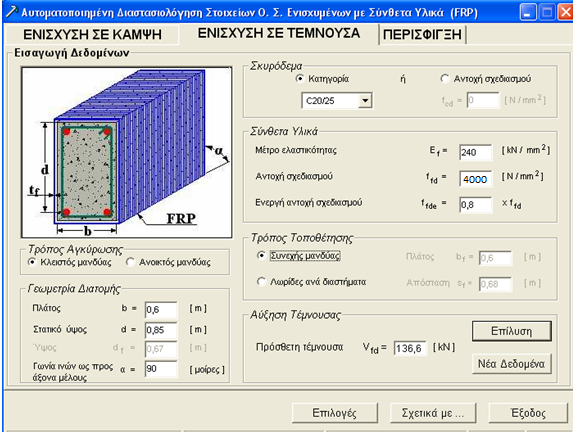Select Συνεχής μανδύας placement option
The width and height of the screenshot is (573, 432).
pyautogui.click(x=261, y=255)
